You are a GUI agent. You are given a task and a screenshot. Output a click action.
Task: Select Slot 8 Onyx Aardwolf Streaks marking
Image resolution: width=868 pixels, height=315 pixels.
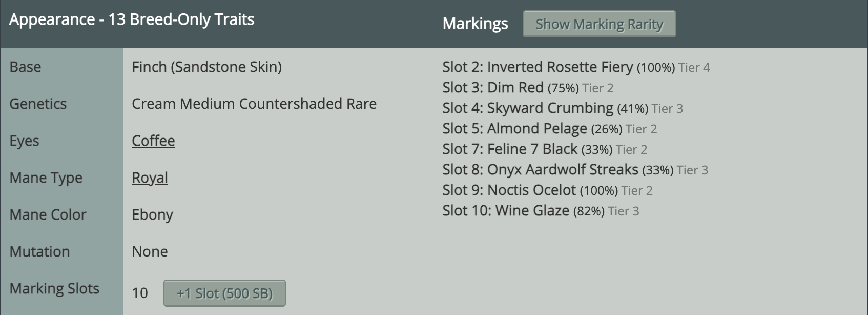point(575,170)
